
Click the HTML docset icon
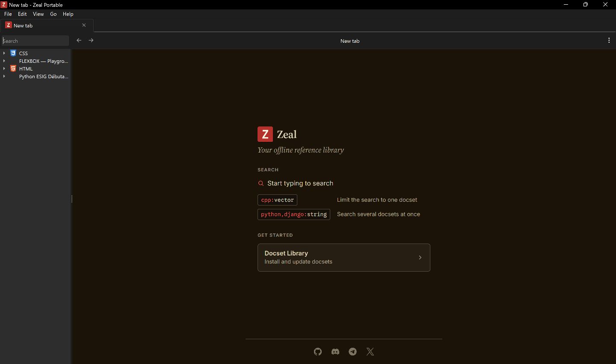coord(13,69)
